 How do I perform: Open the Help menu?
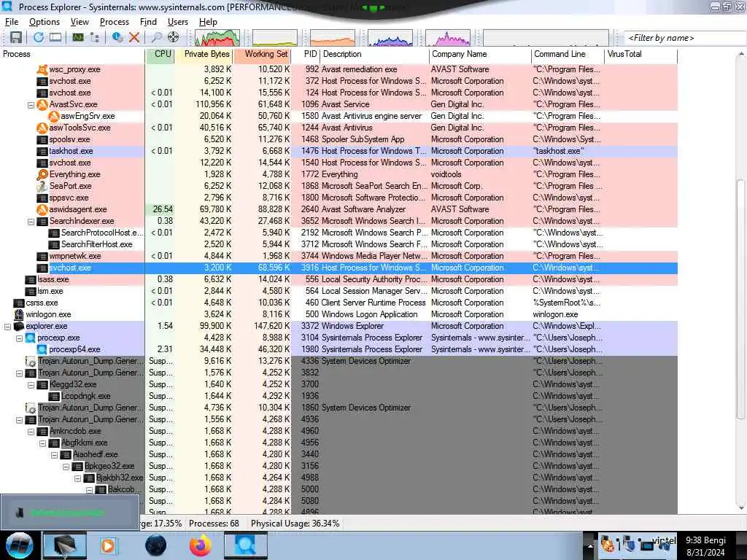(208, 22)
